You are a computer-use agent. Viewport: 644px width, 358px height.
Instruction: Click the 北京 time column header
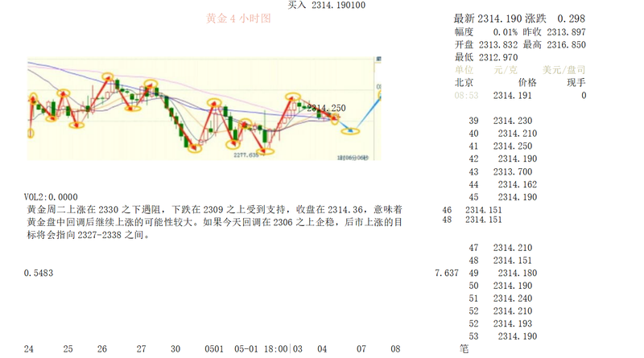(464, 83)
